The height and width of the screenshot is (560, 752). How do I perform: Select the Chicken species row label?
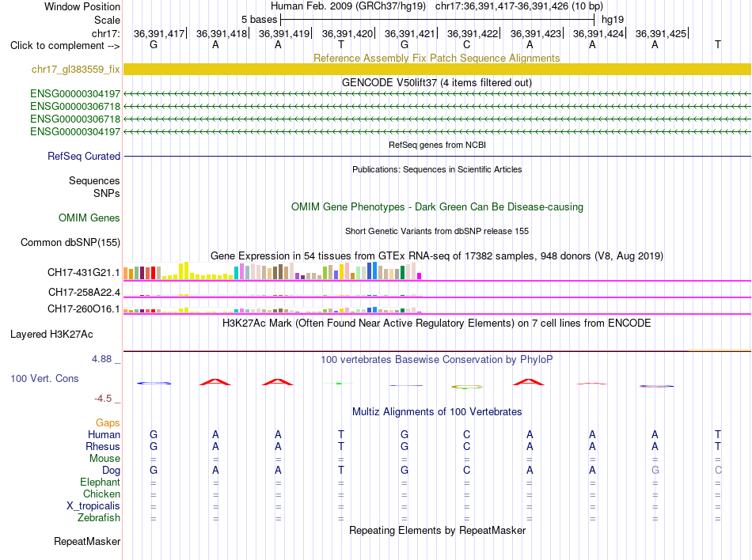pos(101,494)
